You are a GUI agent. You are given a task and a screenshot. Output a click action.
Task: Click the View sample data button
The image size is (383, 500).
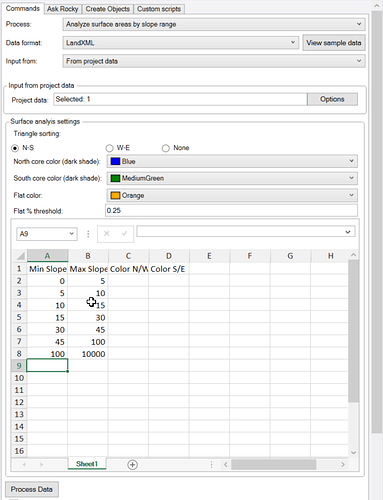(334, 43)
